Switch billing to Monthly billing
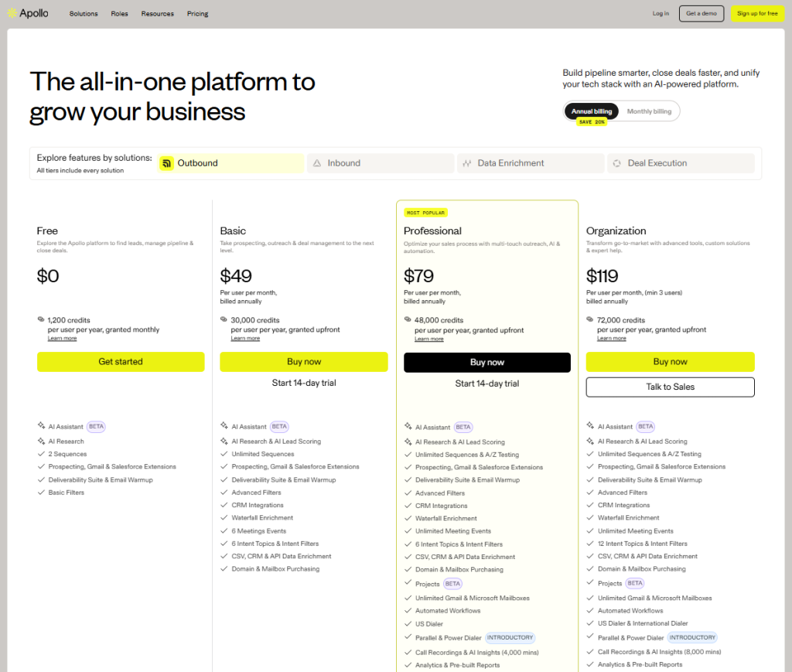 point(649,111)
